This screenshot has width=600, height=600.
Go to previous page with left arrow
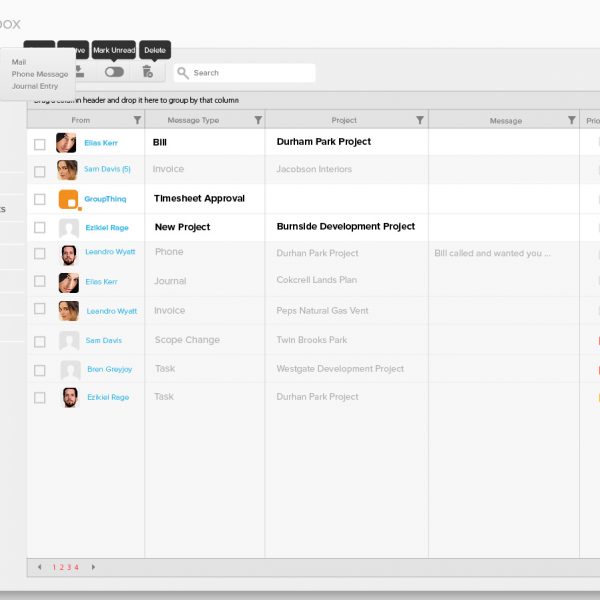40,567
